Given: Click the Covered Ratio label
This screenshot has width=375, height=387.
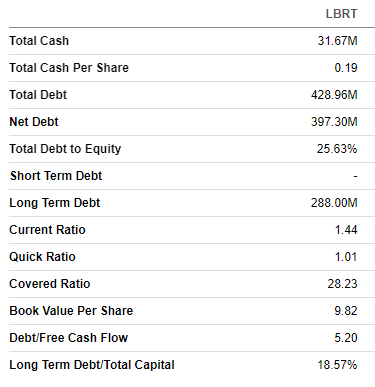Looking at the screenshot, I should 50,284.
